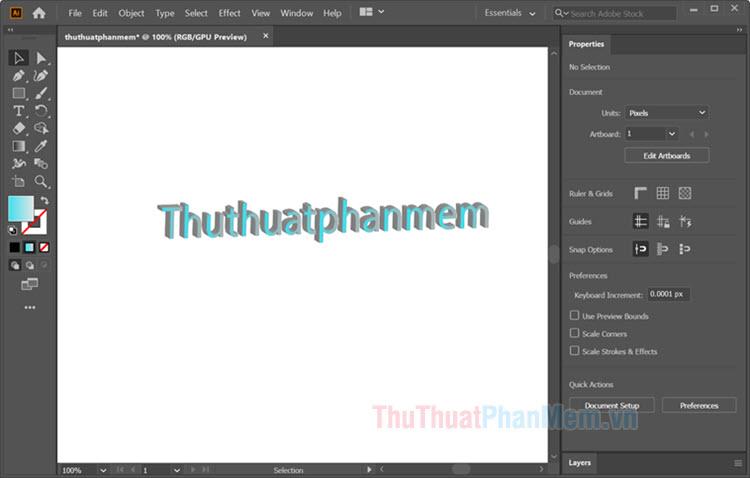Open the Units dropdown set to Pixels
The height and width of the screenshot is (478, 750).
coord(667,113)
